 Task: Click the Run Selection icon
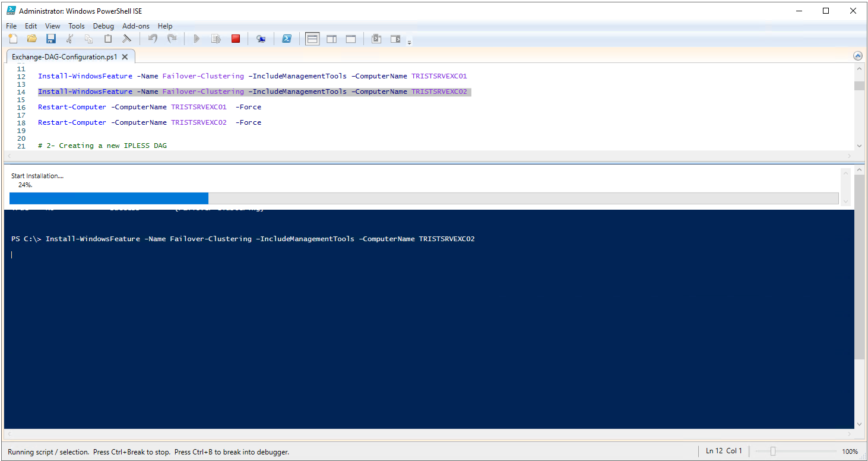pos(216,39)
